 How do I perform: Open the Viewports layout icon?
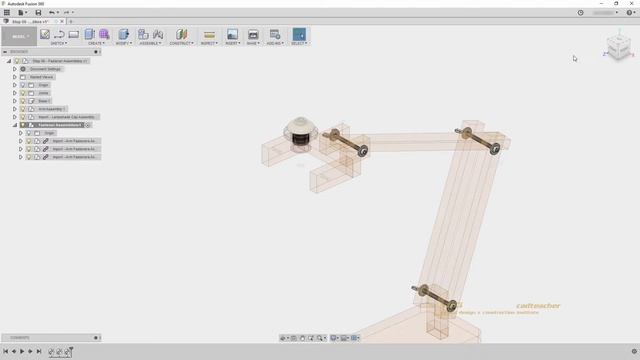355,338
